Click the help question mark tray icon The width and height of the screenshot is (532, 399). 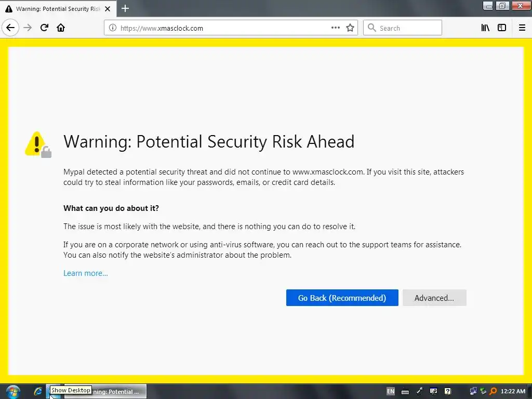[x=448, y=391]
